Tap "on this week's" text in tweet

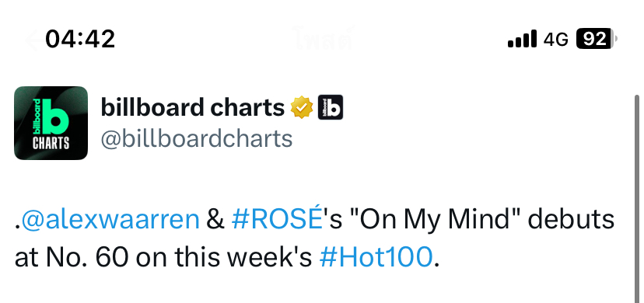point(224,257)
